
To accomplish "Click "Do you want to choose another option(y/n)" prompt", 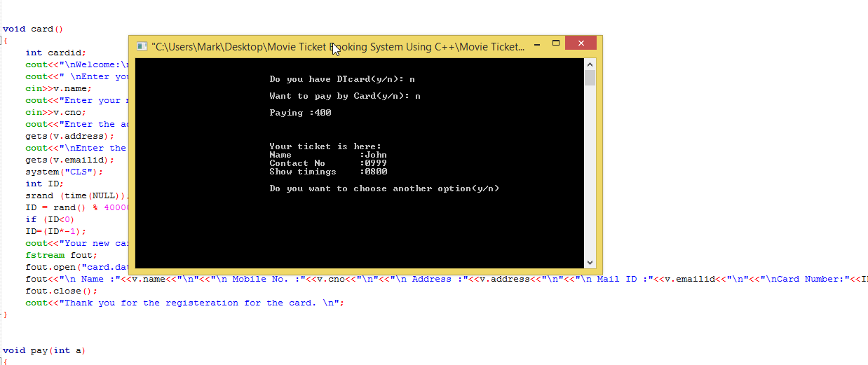I will 384,188.
